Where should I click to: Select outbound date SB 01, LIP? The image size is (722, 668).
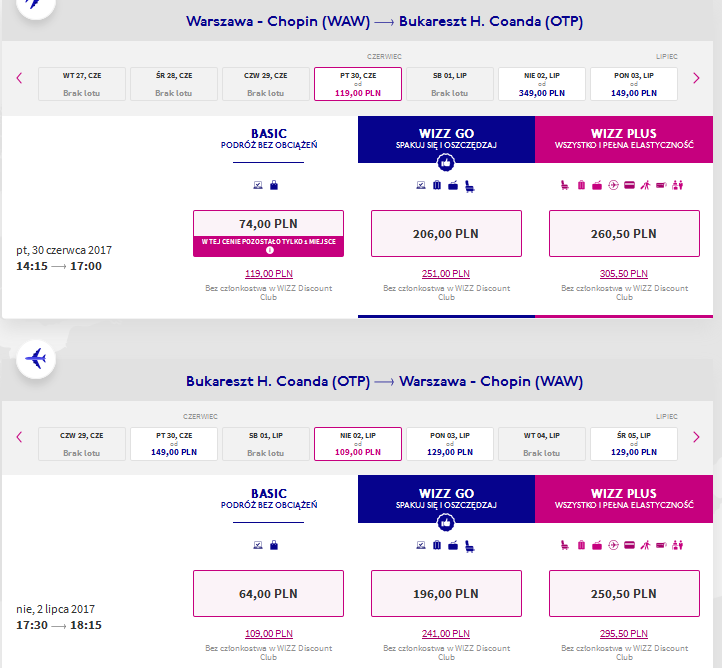click(449, 84)
